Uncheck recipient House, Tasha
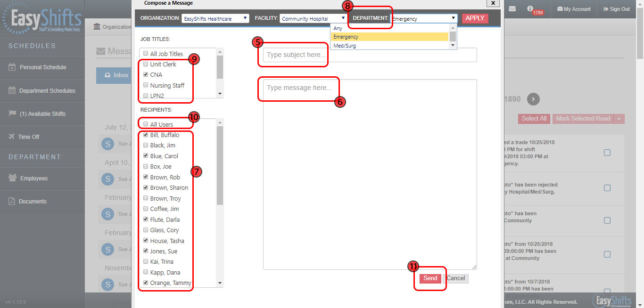Screen dimensions: 644x308 click(146, 241)
